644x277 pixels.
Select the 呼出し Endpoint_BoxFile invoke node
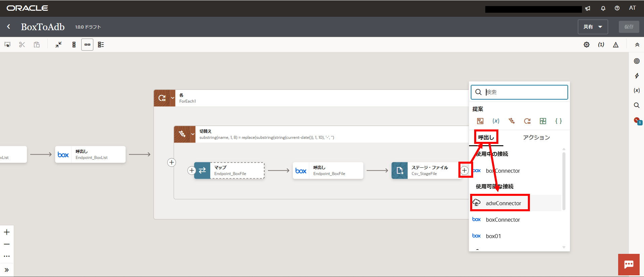tap(328, 170)
